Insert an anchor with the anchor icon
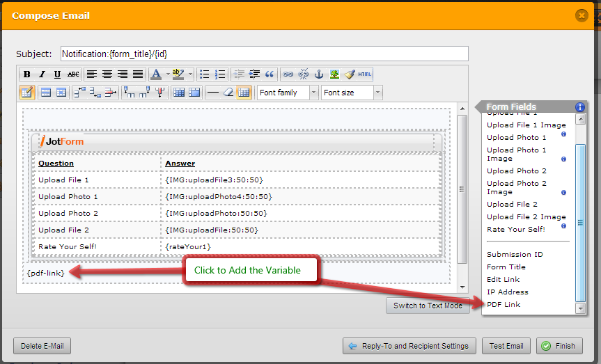 pos(319,74)
